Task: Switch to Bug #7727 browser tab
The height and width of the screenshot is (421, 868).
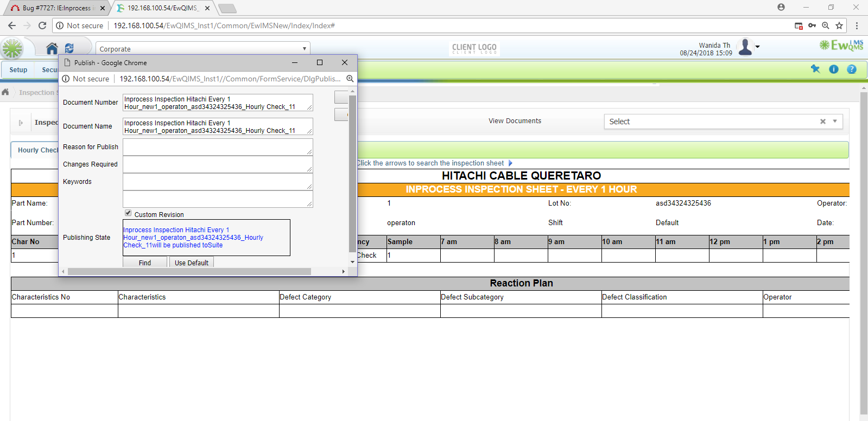Action: [58, 8]
